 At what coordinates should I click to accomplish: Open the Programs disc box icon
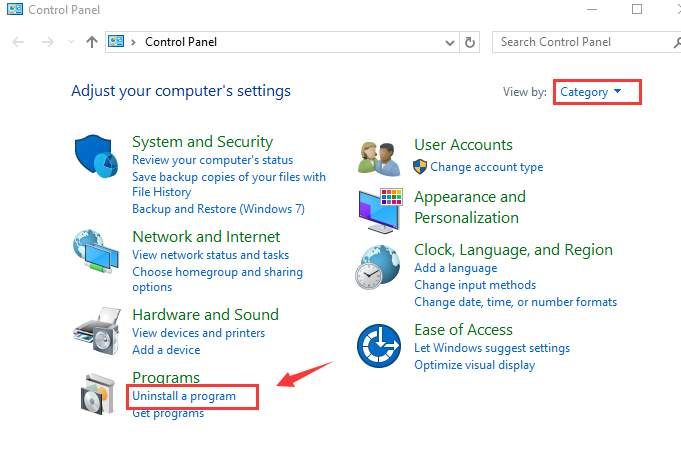[x=100, y=394]
